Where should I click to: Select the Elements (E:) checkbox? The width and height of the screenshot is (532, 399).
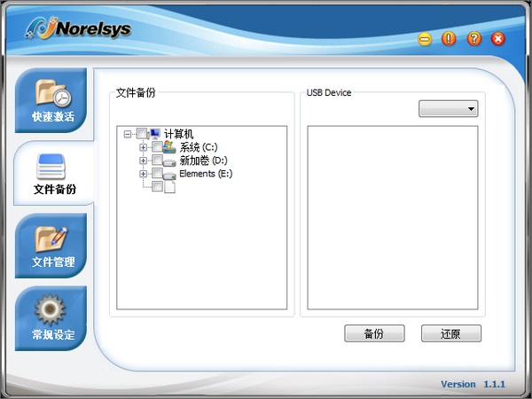[x=157, y=173]
